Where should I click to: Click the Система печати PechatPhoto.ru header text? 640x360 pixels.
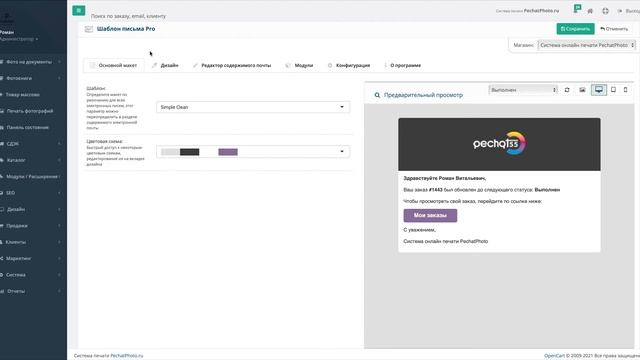[527, 11]
